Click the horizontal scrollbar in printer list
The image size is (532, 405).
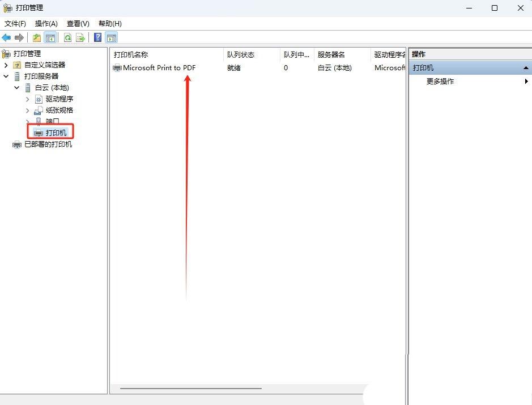point(190,389)
